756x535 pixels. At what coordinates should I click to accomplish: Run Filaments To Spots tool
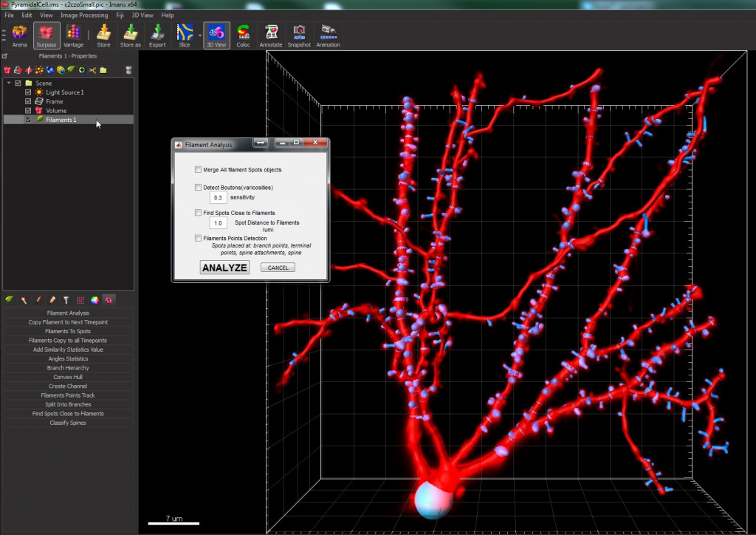coord(68,332)
